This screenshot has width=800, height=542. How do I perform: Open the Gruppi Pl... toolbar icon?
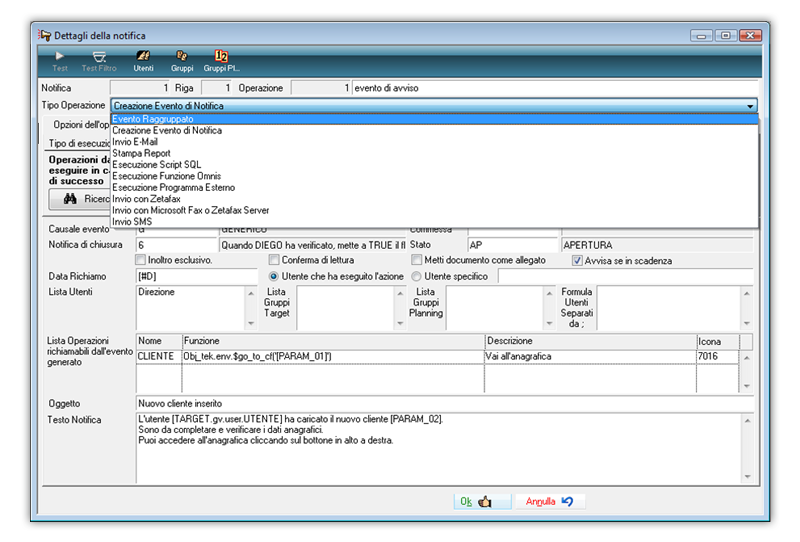(221, 61)
